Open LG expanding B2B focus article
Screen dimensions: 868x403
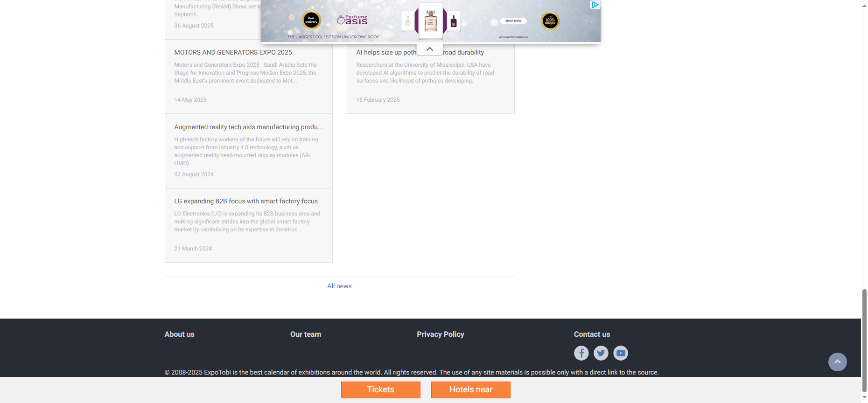point(246,201)
